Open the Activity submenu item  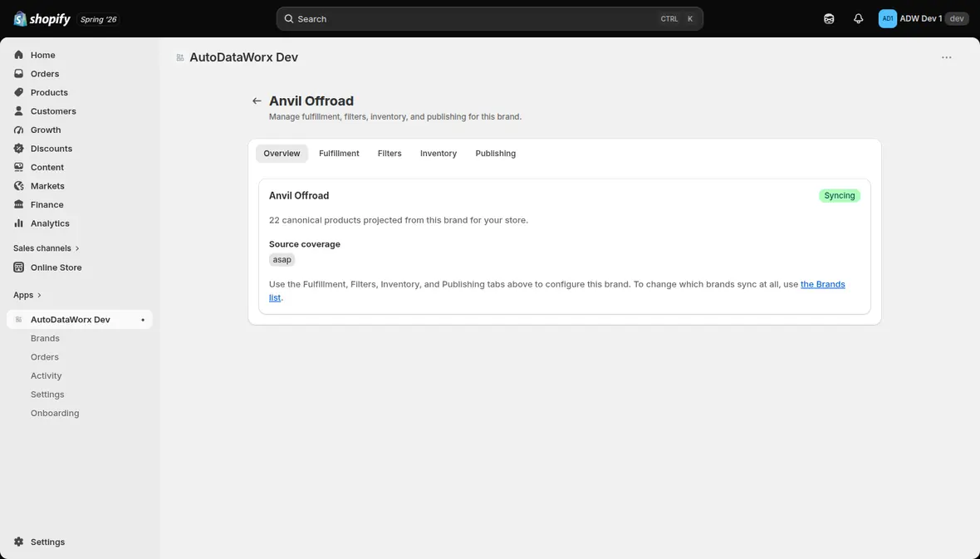point(47,375)
